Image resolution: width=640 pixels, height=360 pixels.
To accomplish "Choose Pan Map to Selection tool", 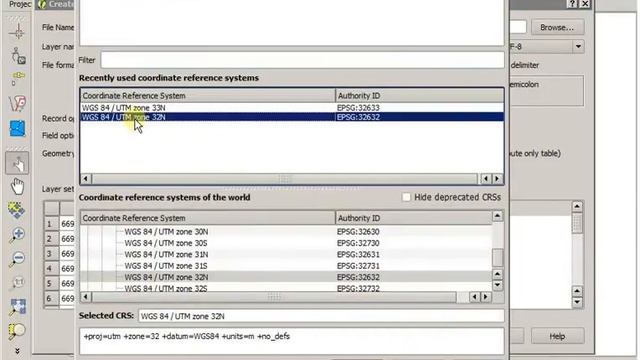I will (17, 210).
